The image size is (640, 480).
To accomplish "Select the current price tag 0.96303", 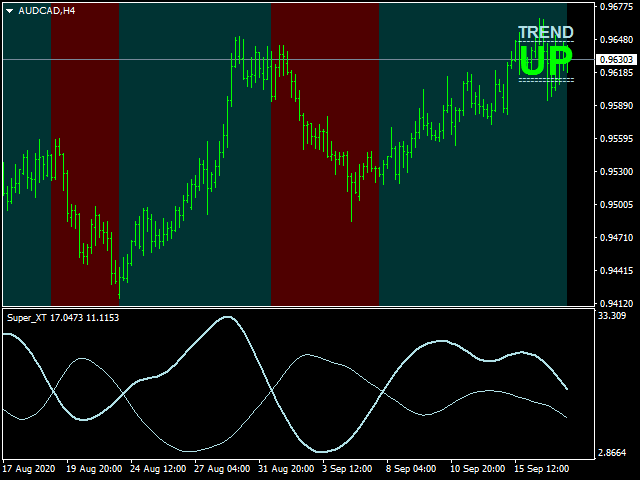I will [617, 60].
